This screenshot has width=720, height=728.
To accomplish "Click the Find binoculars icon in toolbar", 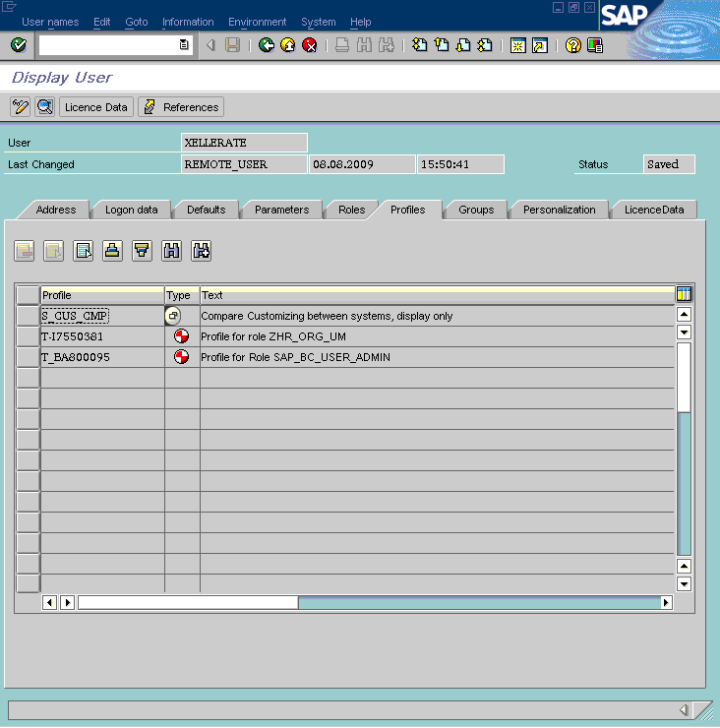I will [x=364, y=45].
